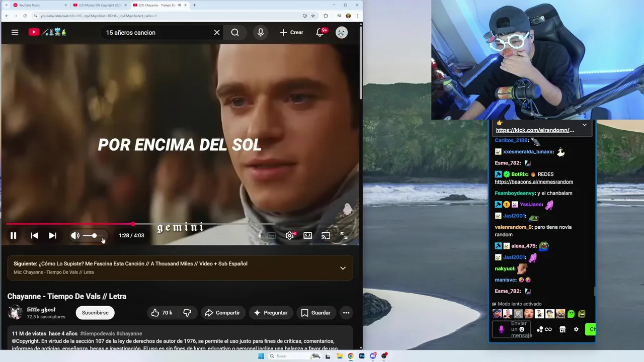Skip to the previous video
Screen dimensions: 644x362
pyautogui.click(x=34, y=235)
